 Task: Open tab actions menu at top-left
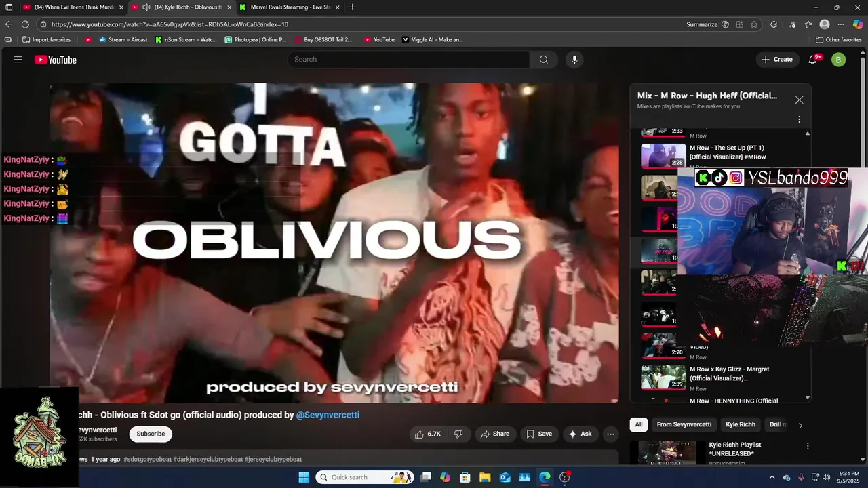tap(9, 7)
